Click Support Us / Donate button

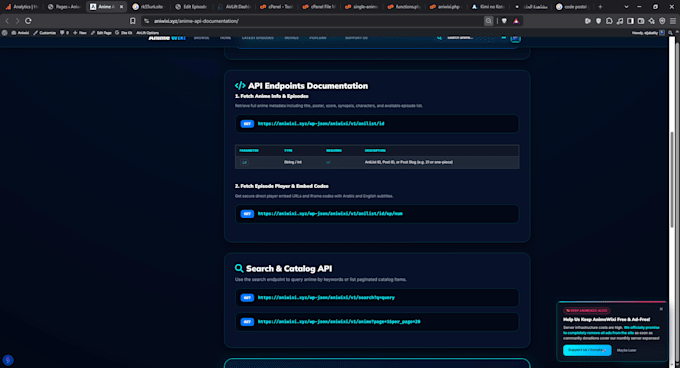point(587,350)
